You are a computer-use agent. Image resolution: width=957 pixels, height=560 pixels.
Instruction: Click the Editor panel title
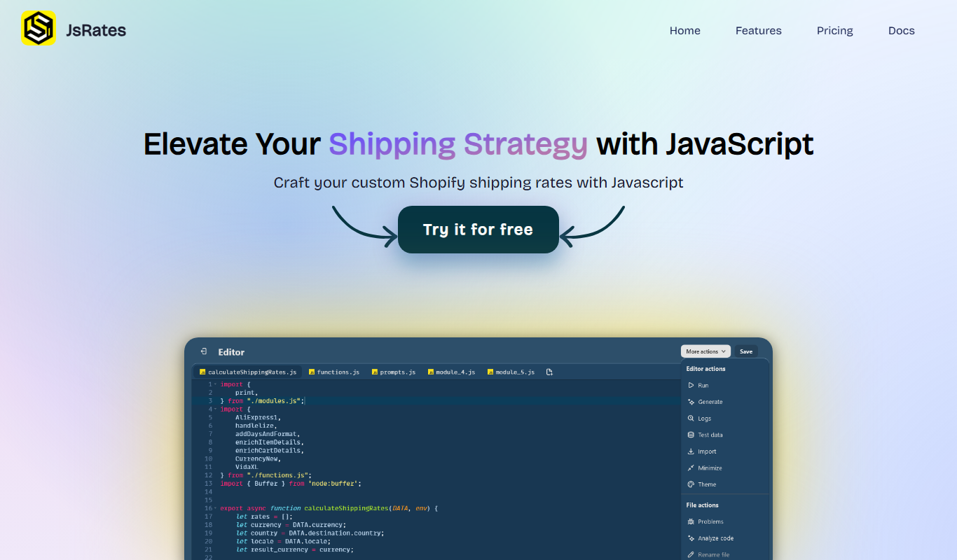[x=231, y=352]
